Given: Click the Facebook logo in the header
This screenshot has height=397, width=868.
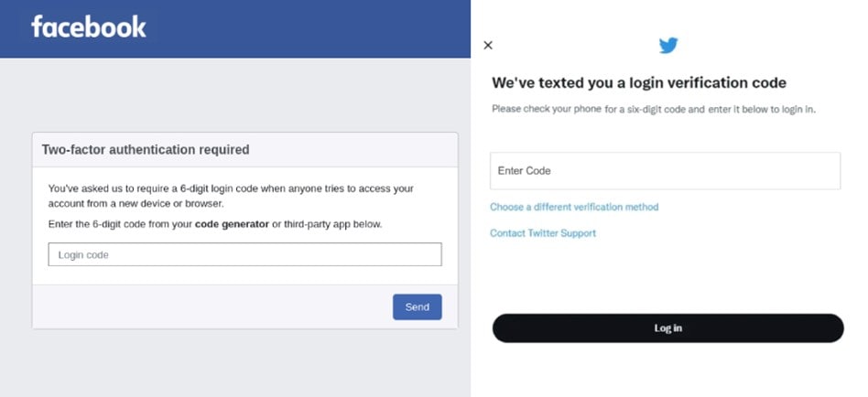Looking at the screenshot, I should (89, 27).
